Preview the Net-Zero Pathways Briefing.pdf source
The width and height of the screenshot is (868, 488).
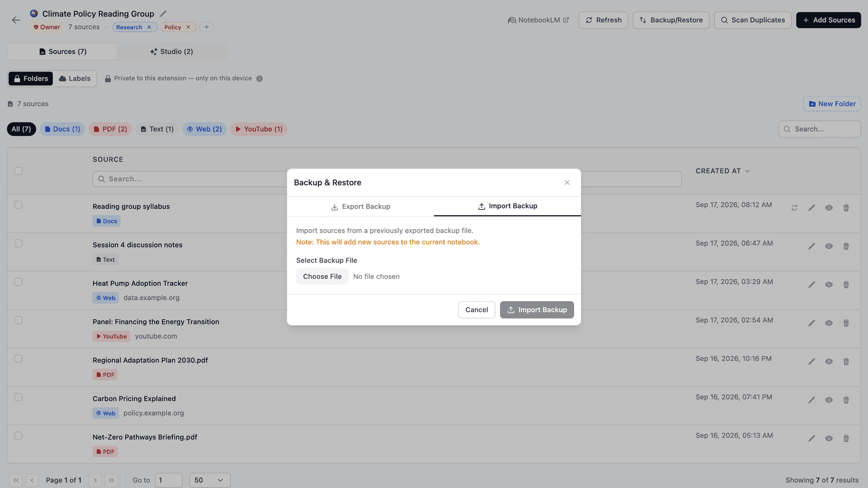(x=829, y=438)
